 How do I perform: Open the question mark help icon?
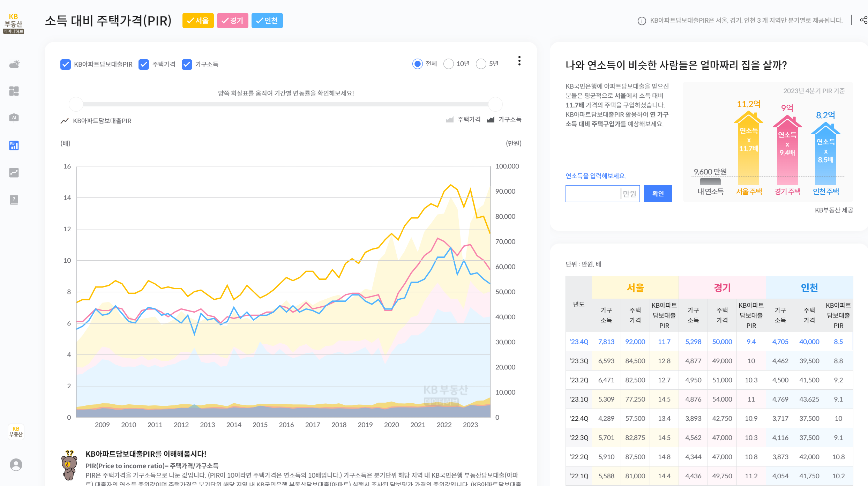pos(14,200)
